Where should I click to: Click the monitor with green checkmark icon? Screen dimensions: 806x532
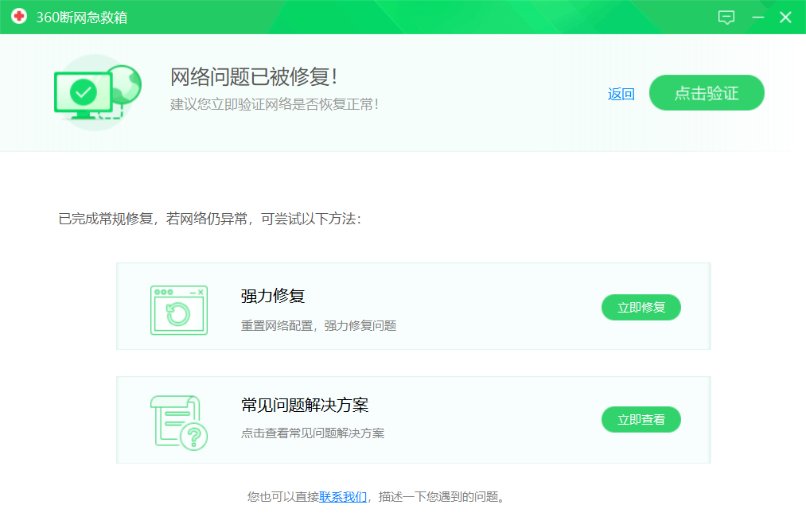(83, 94)
